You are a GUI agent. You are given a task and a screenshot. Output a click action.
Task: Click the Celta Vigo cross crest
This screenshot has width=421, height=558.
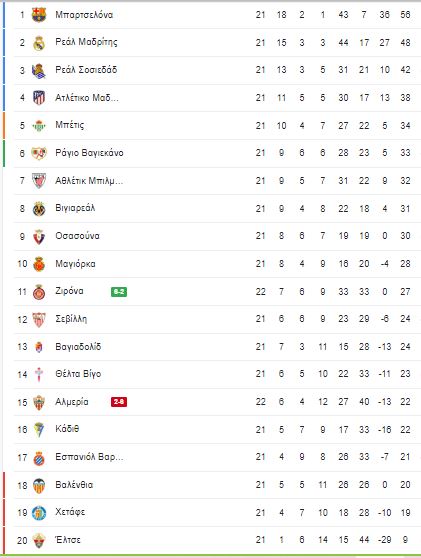click(39, 374)
